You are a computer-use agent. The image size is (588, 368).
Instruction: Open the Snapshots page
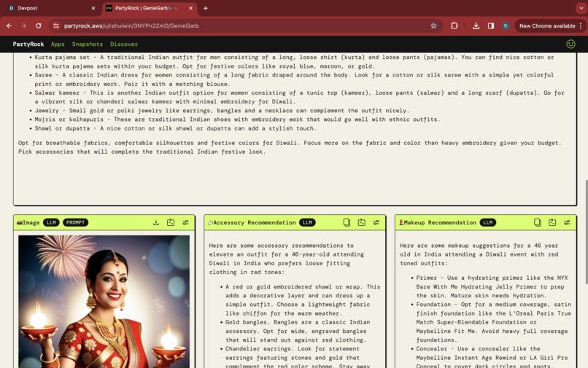tap(88, 44)
